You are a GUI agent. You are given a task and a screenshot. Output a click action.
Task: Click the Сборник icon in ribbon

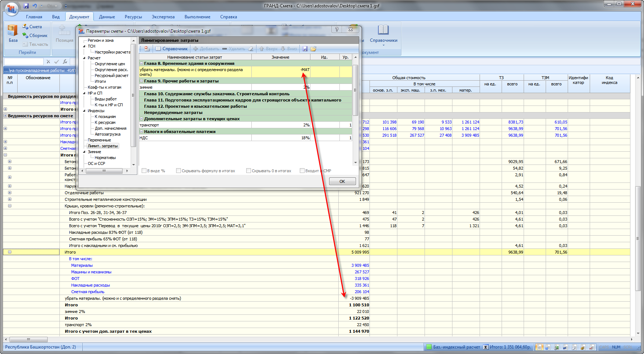[26, 36]
